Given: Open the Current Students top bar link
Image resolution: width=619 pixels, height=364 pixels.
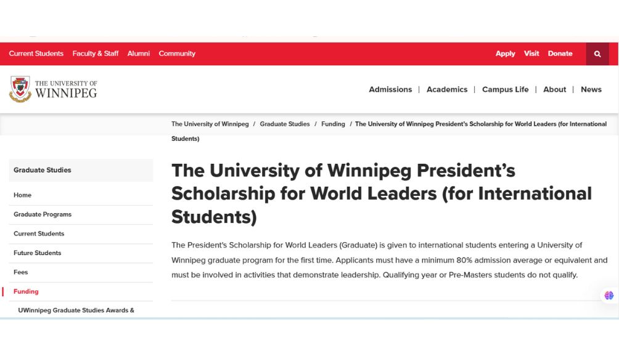Looking at the screenshot, I should (36, 54).
